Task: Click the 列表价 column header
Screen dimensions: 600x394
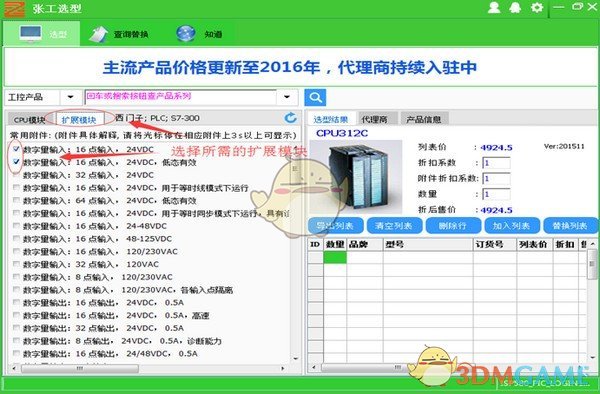Action: click(535, 244)
